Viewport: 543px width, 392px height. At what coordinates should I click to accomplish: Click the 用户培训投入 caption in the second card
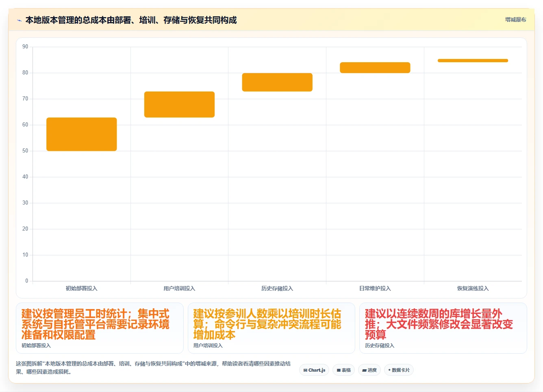pyautogui.click(x=208, y=346)
